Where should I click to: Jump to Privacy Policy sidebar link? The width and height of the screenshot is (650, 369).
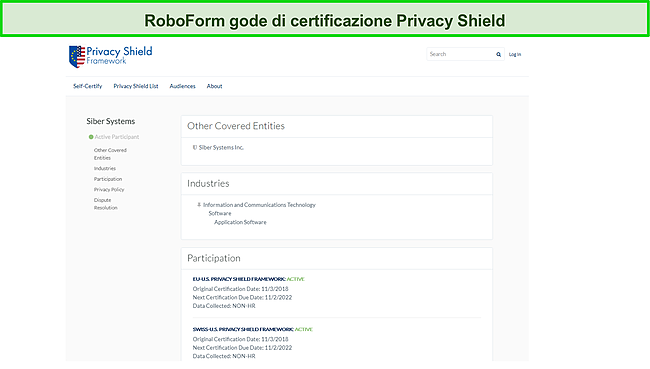click(109, 189)
